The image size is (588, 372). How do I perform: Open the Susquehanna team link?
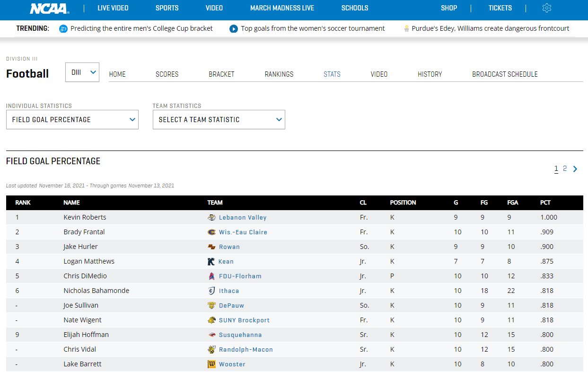pos(240,335)
